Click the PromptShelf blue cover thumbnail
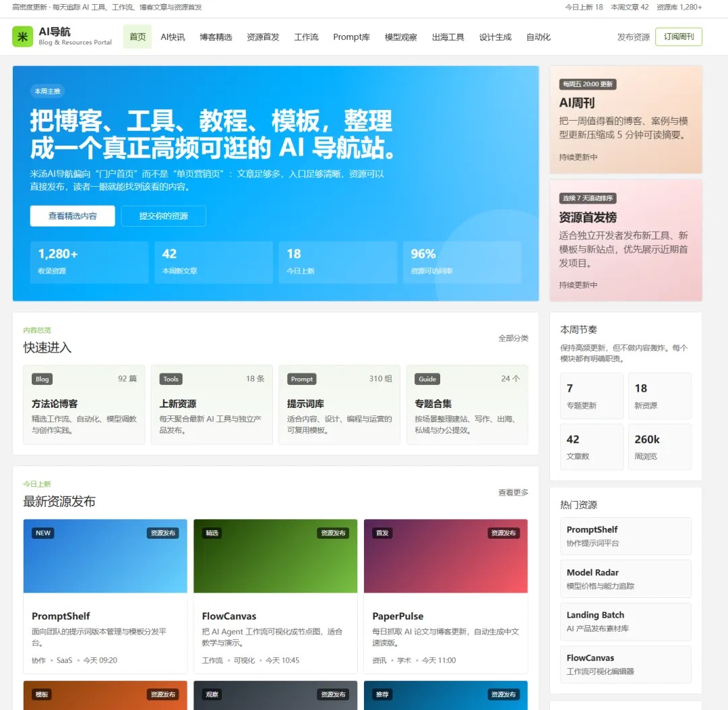Screen dimensions: 728x710 click(x=105, y=556)
